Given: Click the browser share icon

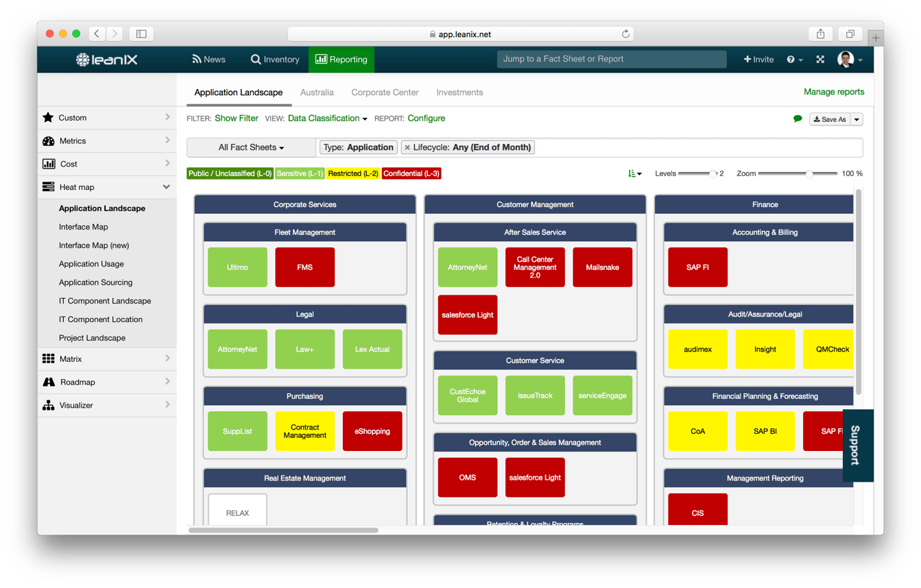Looking at the screenshot, I should click(x=820, y=34).
